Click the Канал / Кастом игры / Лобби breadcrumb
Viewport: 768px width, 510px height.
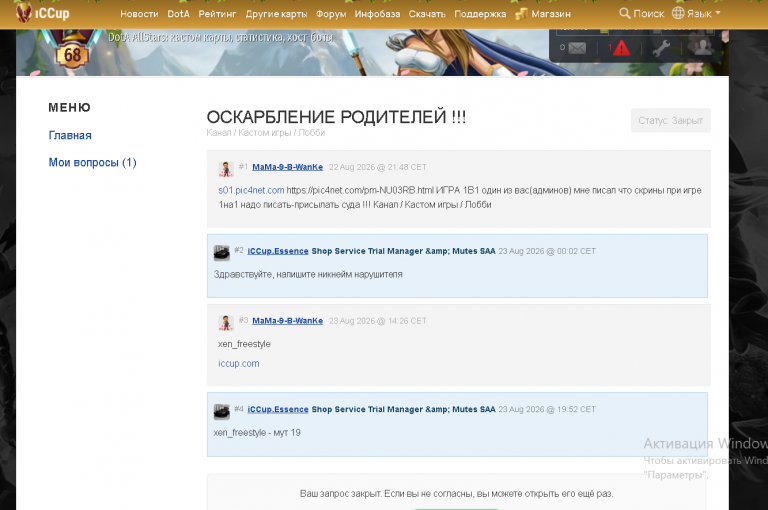coord(265,133)
